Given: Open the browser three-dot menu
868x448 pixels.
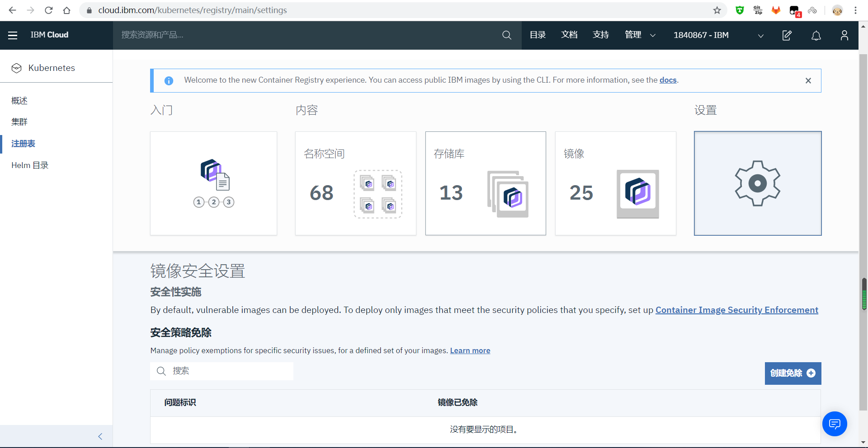Looking at the screenshot, I should tap(855, 10).
